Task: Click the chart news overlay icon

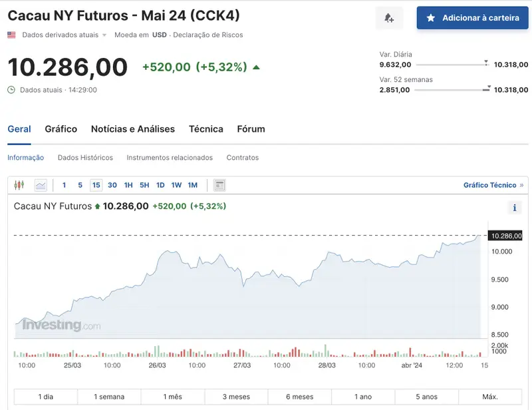Action: pos(220,185)
